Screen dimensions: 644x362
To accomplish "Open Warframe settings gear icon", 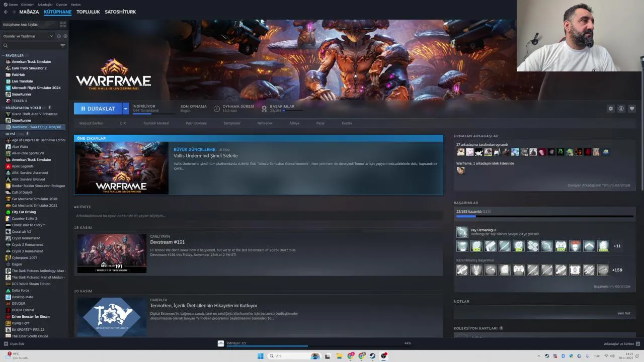I will [611, 109].
